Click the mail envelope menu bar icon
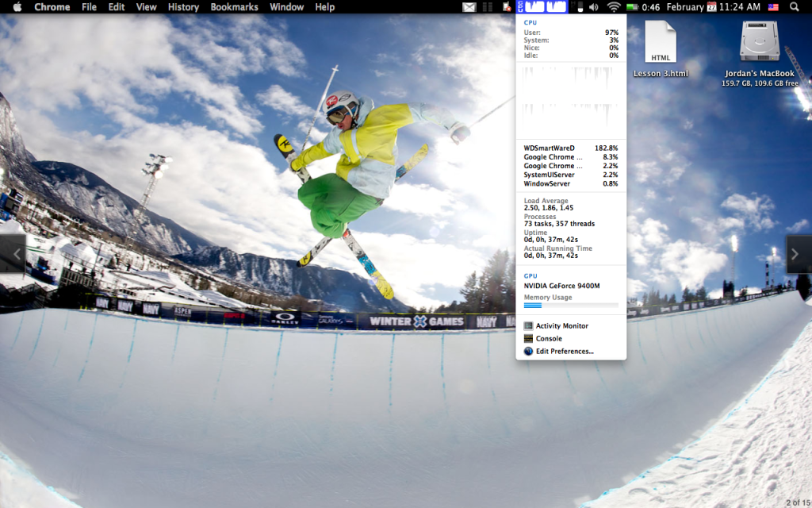The height and width of the screenshot is (508, 812). click(469, 6)
